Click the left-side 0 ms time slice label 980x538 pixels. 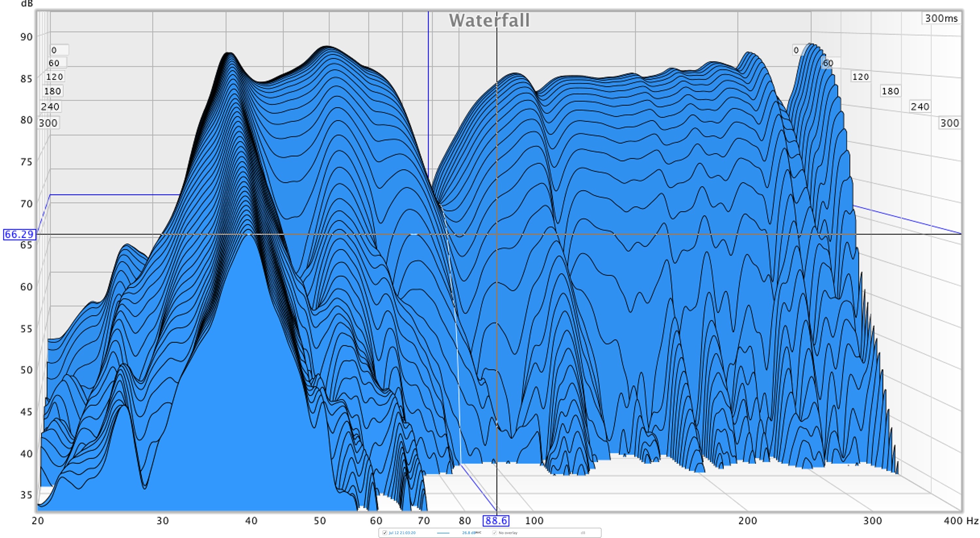54,50
